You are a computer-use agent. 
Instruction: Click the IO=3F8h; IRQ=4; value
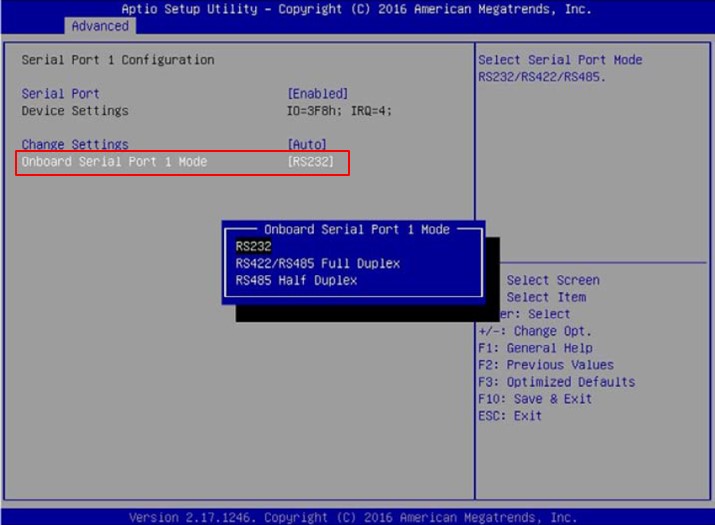(339, 111)
